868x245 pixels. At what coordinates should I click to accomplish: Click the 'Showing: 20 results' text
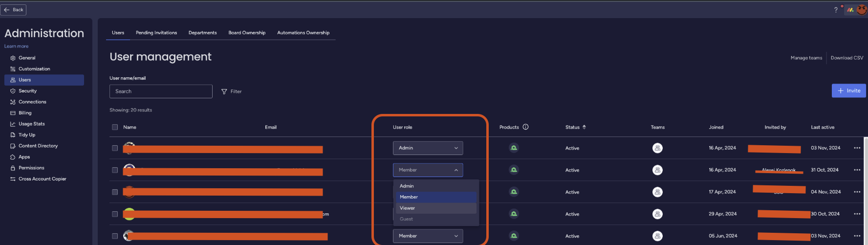pos(130,110)
